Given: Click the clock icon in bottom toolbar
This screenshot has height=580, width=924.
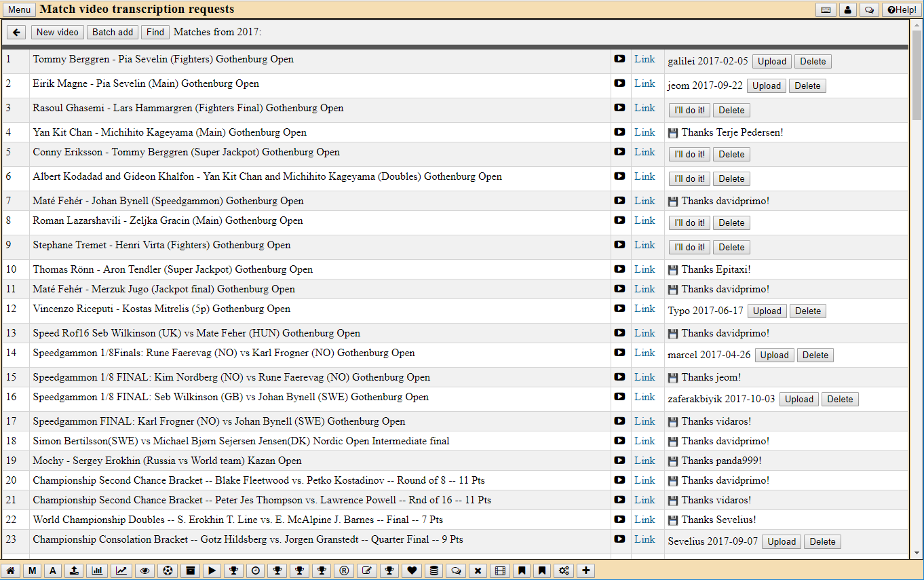Looking at the screenshot, I should [256, 571].
